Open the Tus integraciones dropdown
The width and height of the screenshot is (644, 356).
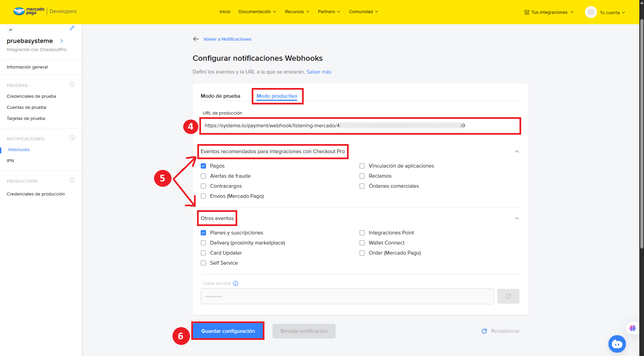(x=549, y=12)
